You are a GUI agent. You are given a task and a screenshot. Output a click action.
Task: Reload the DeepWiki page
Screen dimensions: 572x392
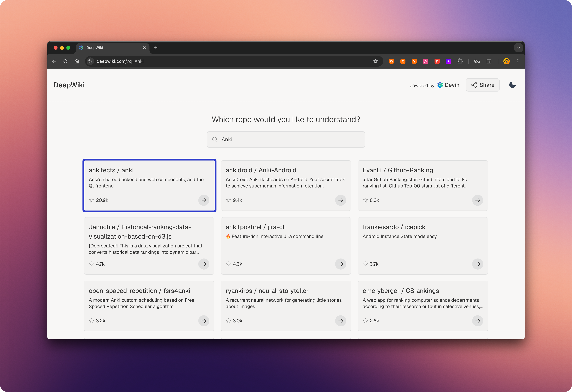point(65,61)
